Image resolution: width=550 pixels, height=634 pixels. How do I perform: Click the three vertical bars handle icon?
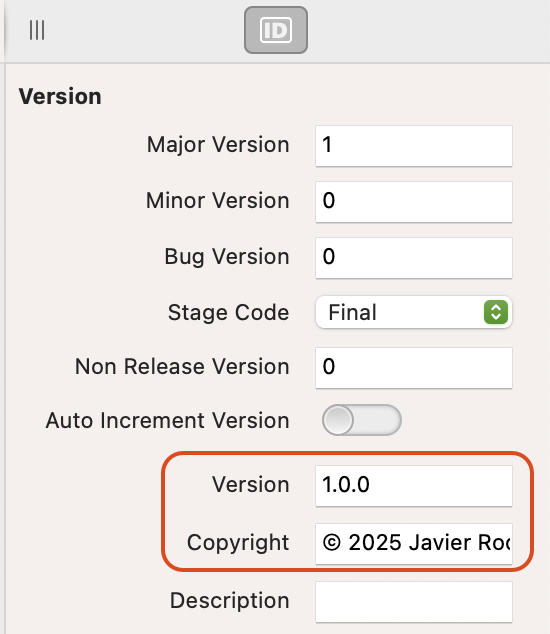37,30
